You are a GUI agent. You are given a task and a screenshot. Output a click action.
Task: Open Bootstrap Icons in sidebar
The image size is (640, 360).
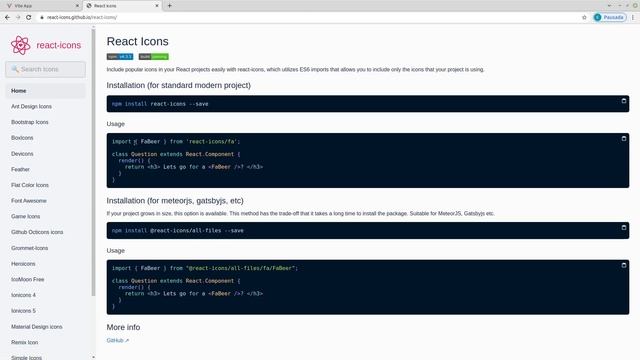click(30, 122)
